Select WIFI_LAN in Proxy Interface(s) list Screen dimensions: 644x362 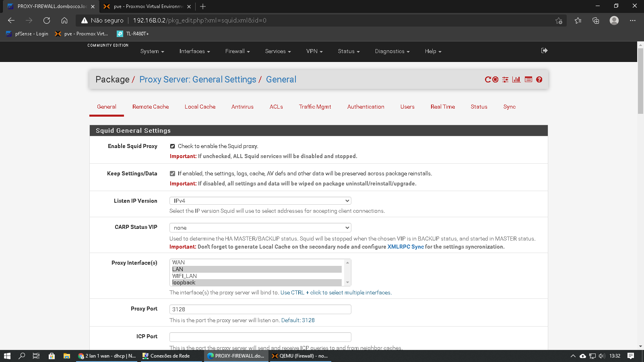click(x=257, y=276)
